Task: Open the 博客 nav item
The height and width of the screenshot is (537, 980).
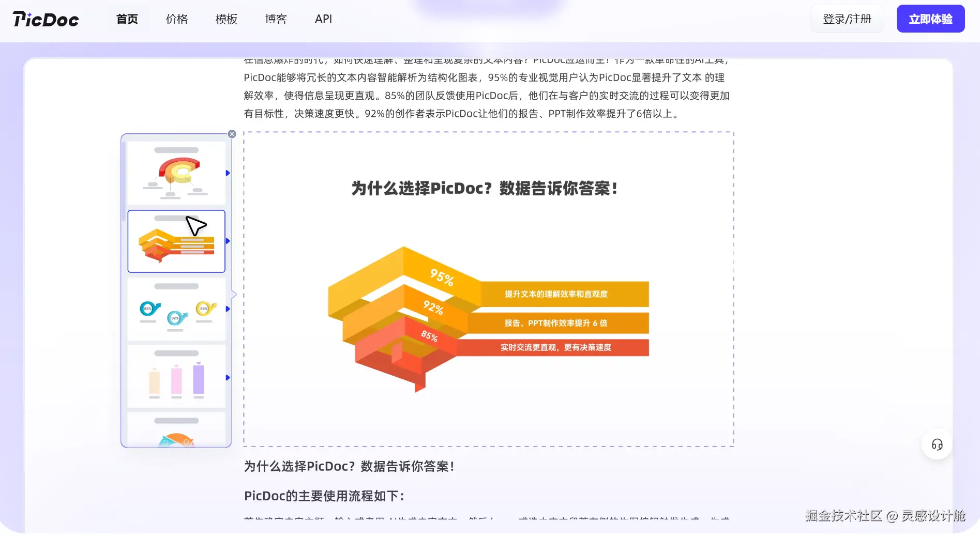Action: [276, 19]
